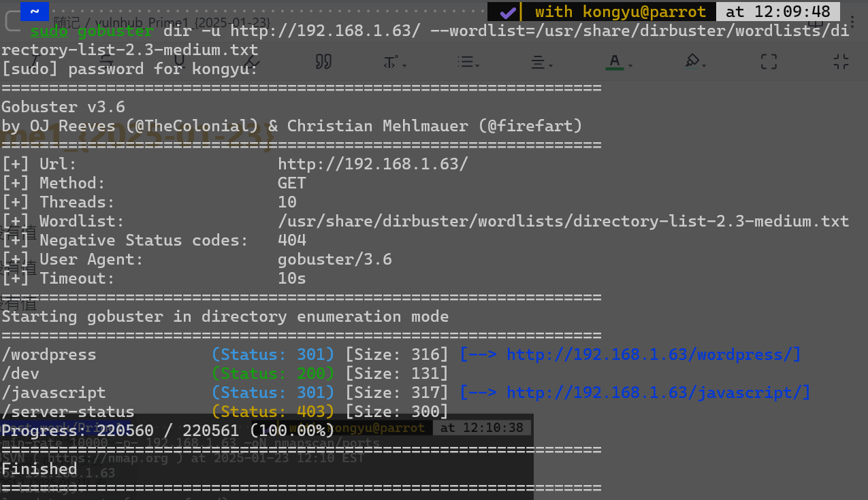Click the blue ~ directory prompt segment
Viewport: 868px width, 500px height.
(x=35, y=12)
